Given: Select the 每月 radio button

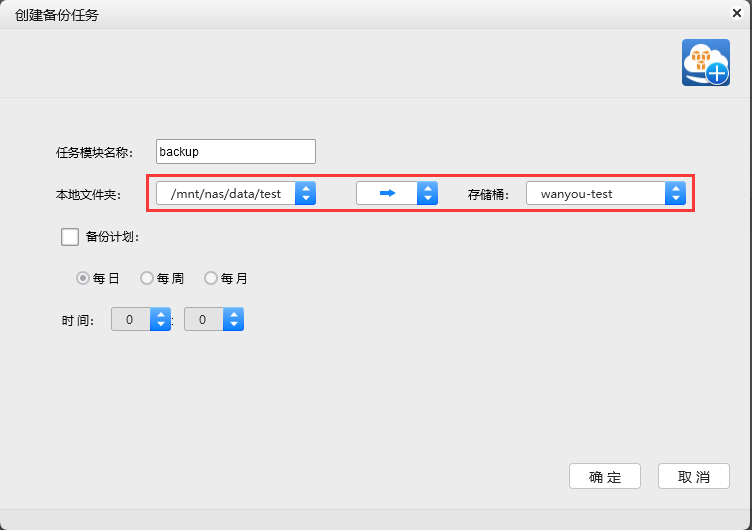Looking at the screenshot, I should pos(211,278).
